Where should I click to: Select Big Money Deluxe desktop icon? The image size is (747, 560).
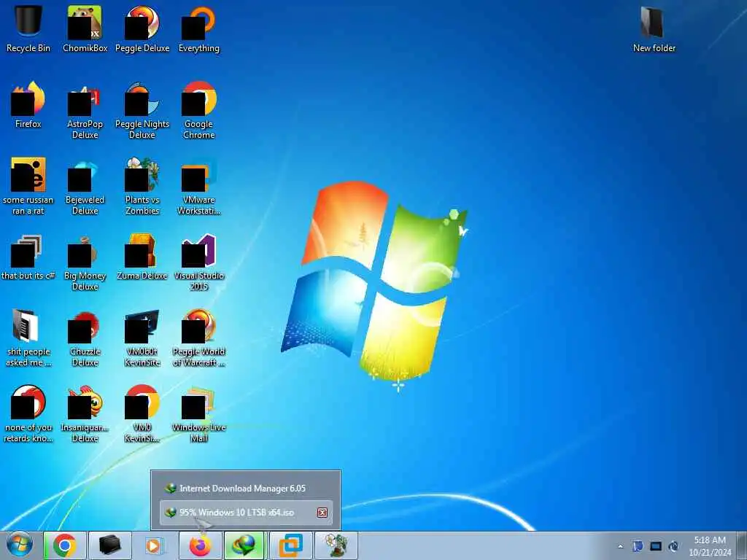pos(85,262)
